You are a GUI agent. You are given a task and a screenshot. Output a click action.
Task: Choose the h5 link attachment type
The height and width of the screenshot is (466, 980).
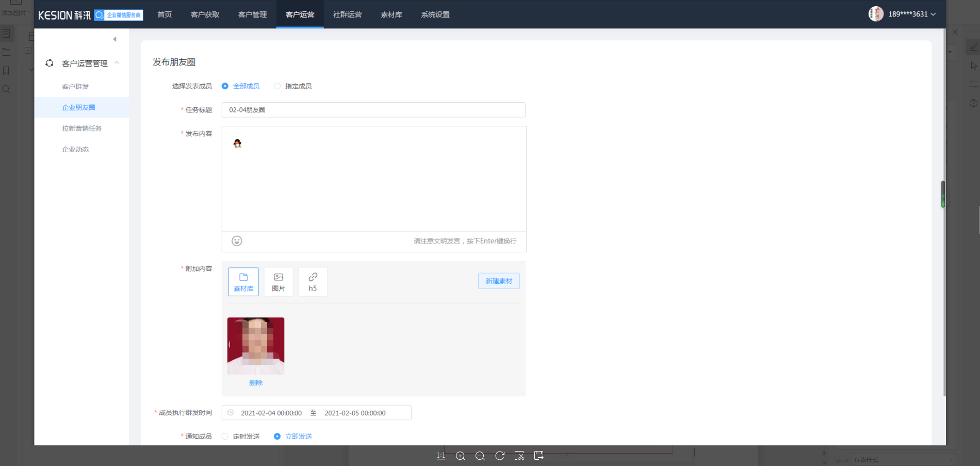[313, 282]
